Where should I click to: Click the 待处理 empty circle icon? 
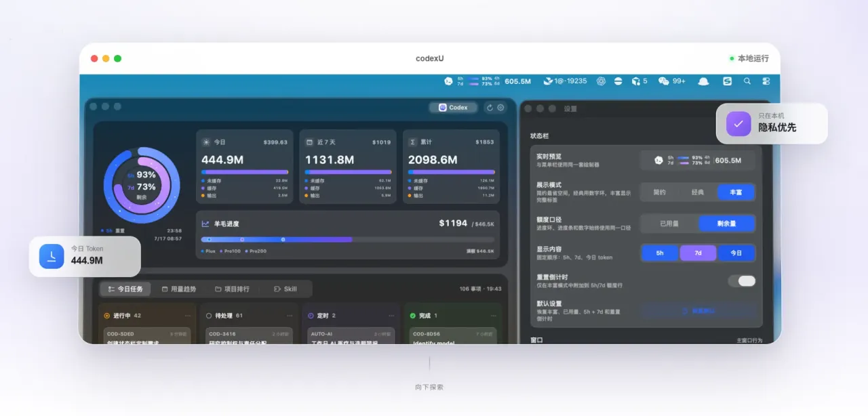pos(209,316)
